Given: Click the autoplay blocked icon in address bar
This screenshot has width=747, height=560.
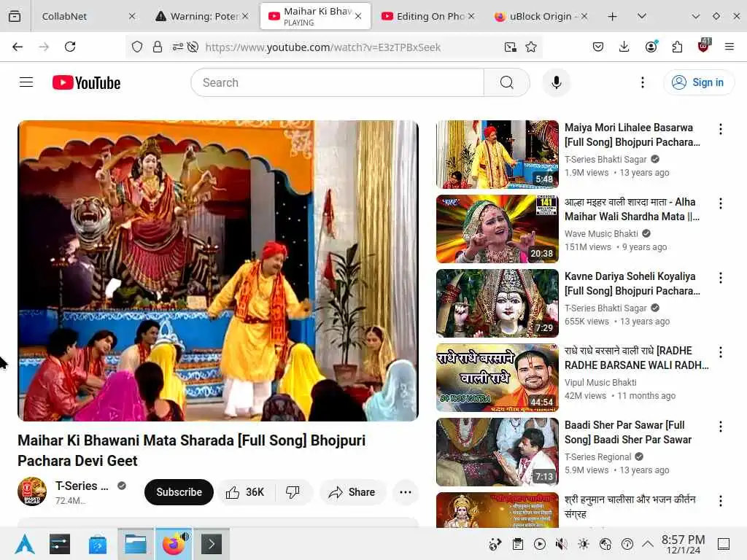Looking at the screenshot, I should [193, 47].
